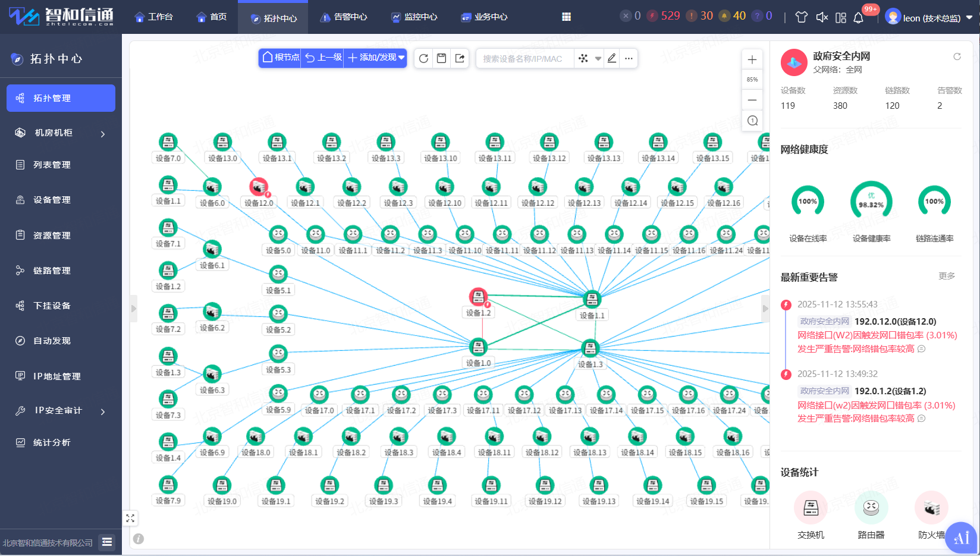
Task: Open the more options ellipsis menu
Action: click(x=629, y=58)
